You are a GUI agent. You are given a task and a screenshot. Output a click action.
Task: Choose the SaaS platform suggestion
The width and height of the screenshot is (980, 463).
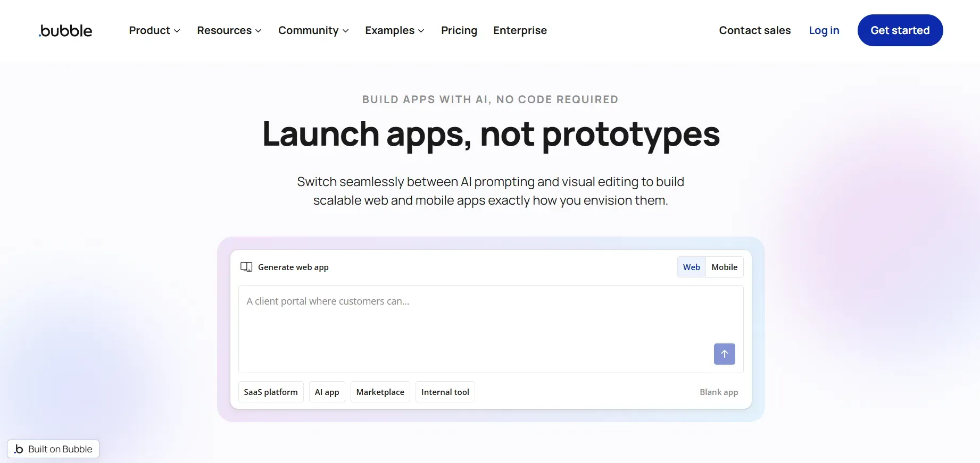pos(271,392)
